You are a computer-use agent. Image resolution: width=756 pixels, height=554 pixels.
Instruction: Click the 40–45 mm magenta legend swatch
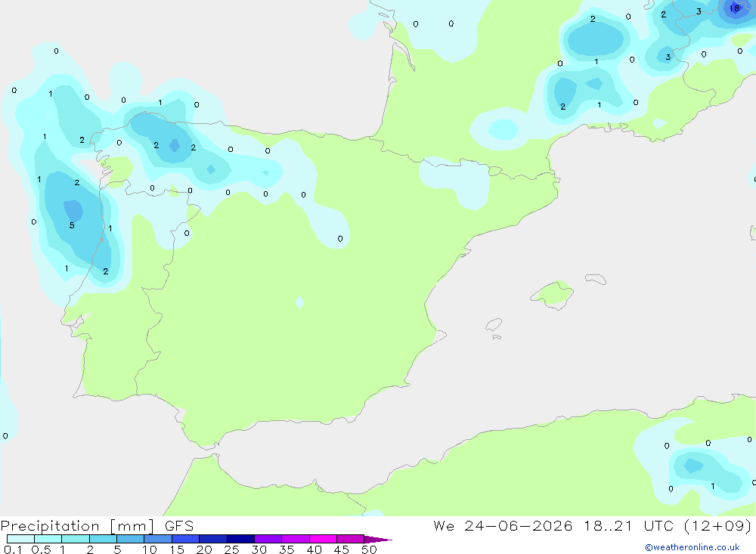point(323,539)
